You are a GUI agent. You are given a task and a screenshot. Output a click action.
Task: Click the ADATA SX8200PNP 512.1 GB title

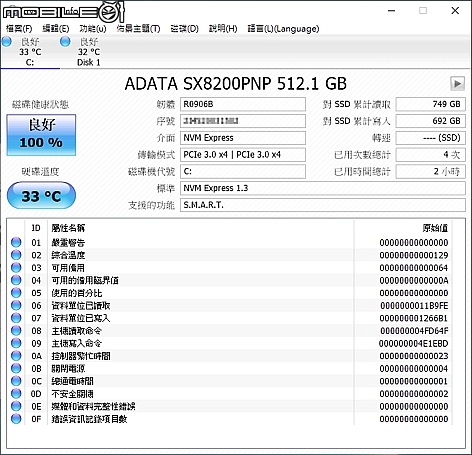[236, 84]
